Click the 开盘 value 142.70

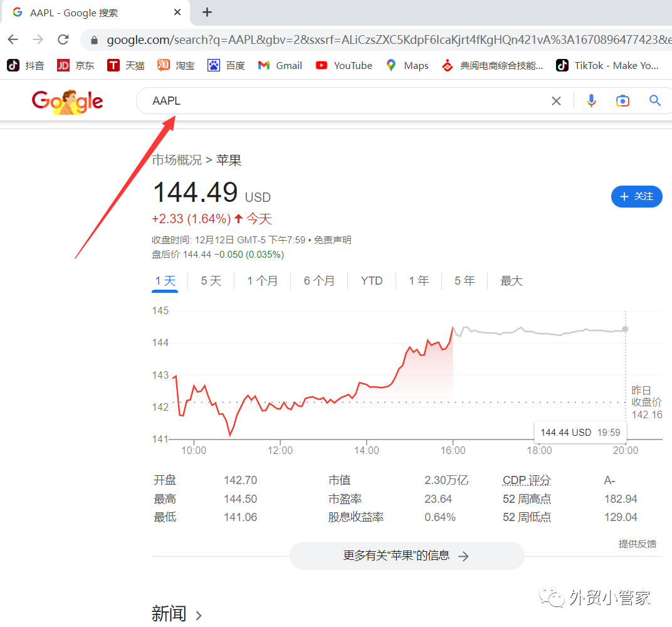tap(241, 480)
